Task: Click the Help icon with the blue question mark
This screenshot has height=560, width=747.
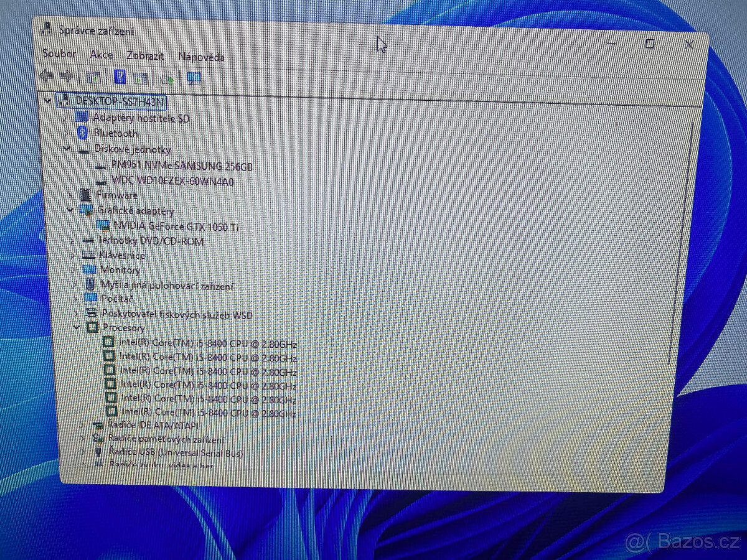Action: 120,78
